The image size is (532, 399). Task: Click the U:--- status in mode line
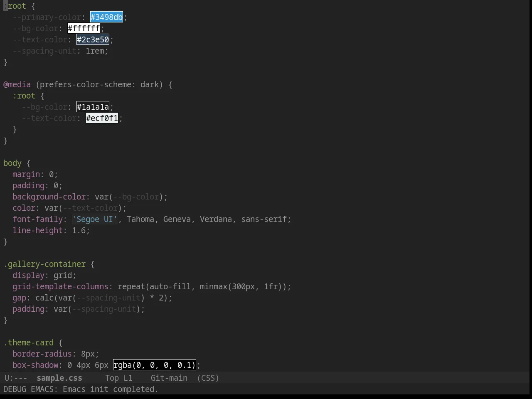click(x=15, y=378)
